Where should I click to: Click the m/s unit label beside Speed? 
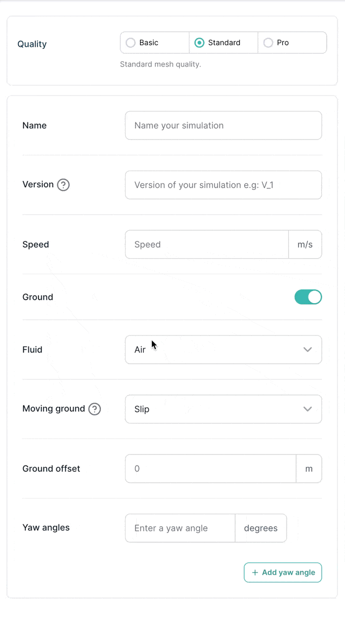tap(305, 245)
